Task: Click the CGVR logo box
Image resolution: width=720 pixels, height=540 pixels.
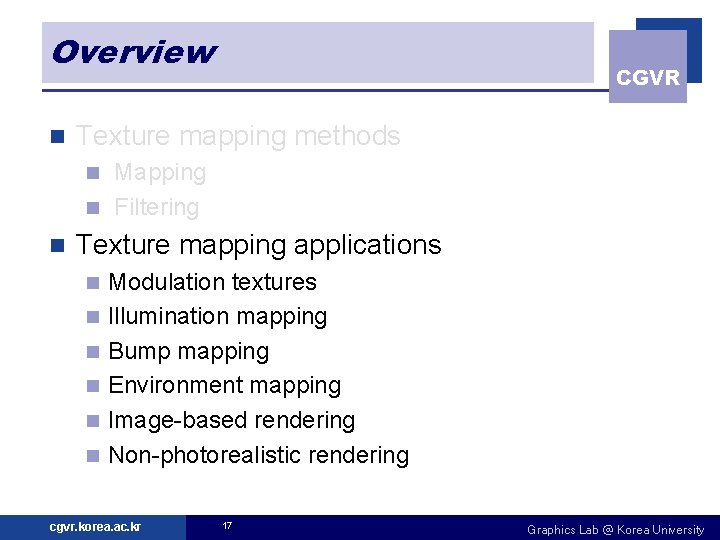Action: coord(647,66)
